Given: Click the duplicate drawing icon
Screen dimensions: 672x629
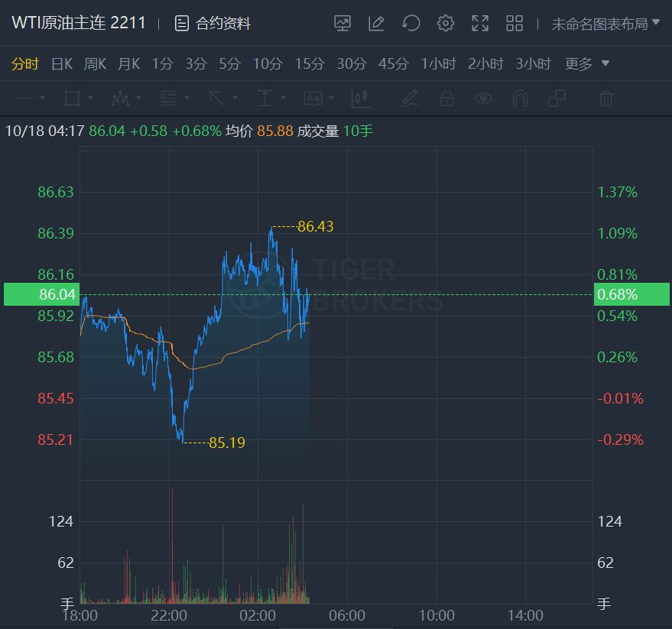Looking at the screenshot, I should pos(557,98).
